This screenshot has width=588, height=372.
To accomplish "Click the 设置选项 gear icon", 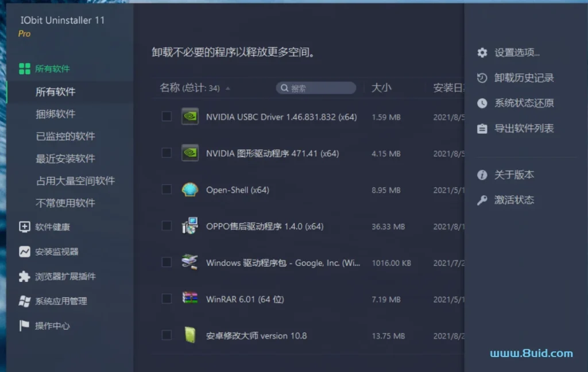I will (x=482, y=52).
